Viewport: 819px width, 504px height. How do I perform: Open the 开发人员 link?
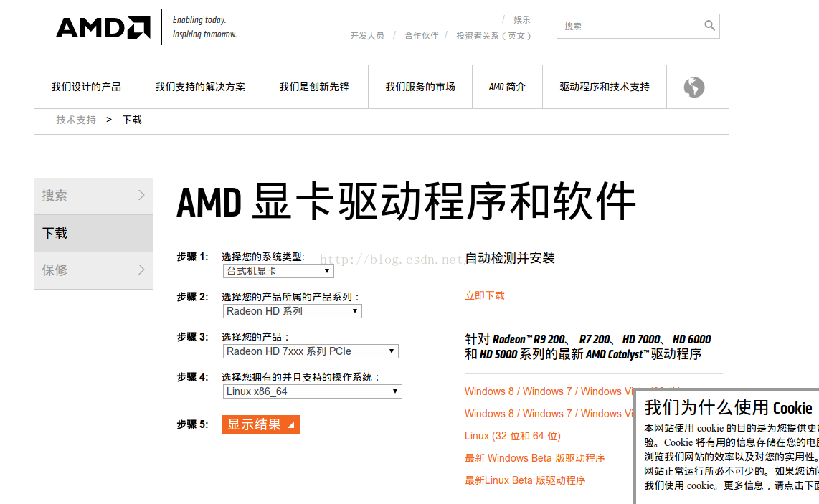point(366,36)
